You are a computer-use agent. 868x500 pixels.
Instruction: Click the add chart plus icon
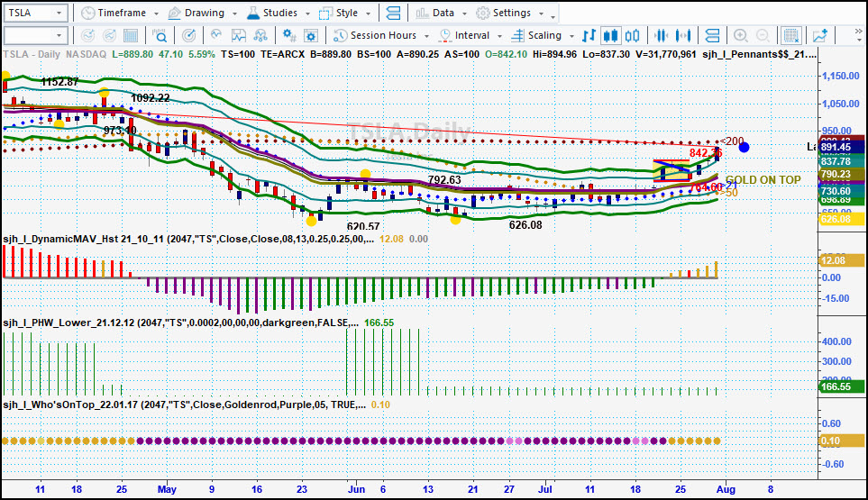tap(820, 36)
